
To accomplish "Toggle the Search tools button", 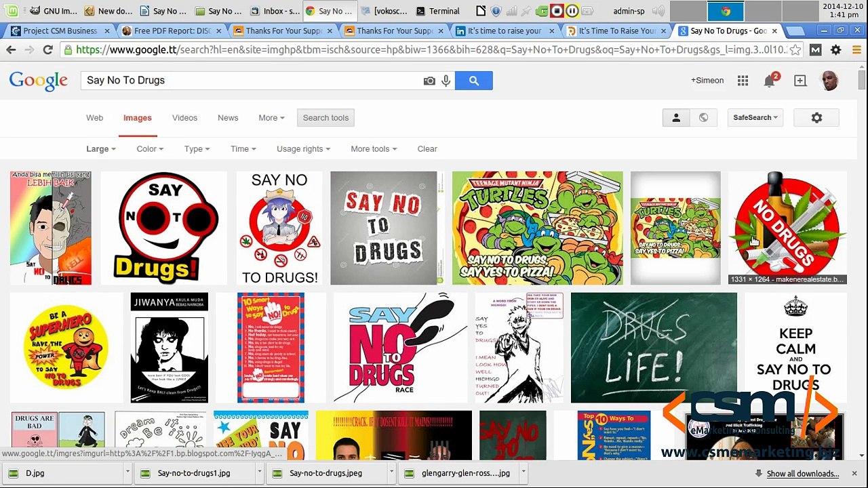I will (325, 117).
